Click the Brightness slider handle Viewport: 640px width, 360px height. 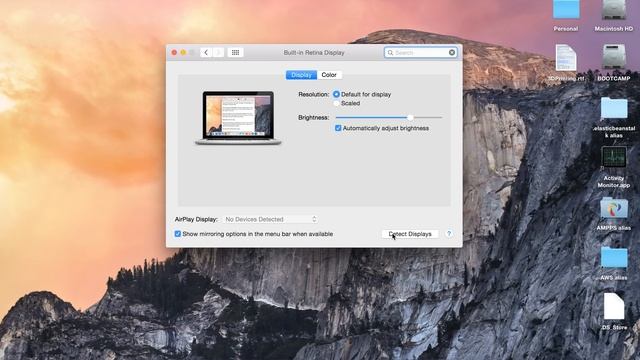[410, 118]
